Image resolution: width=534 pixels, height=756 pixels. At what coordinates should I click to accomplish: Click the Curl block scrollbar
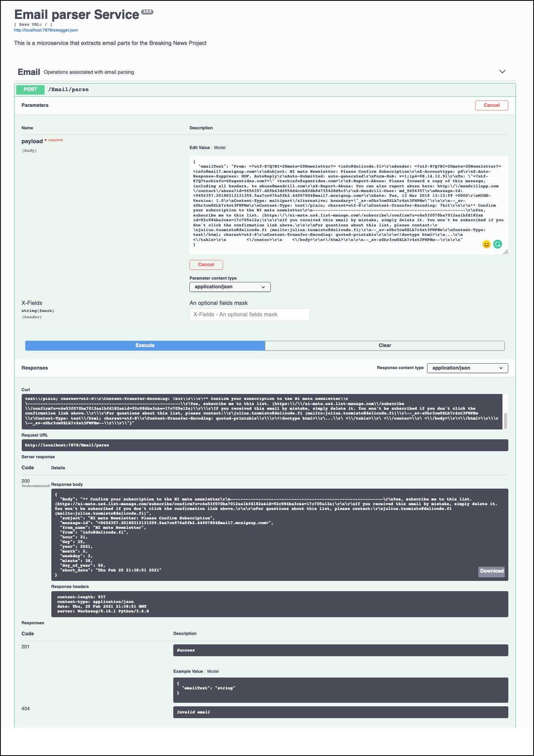point(506,420)
